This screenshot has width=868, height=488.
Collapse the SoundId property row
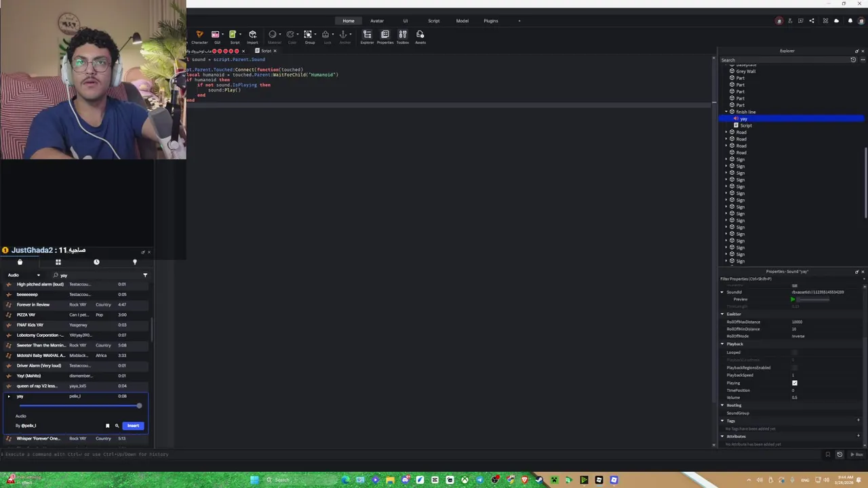tap(722, 292)
